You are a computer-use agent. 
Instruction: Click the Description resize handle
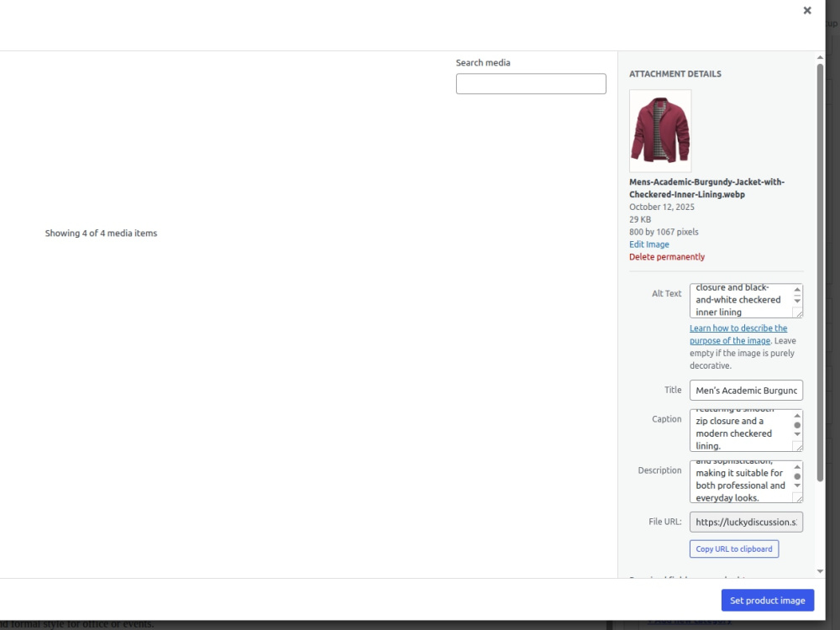pyautogui.click(x=798, y=498)
